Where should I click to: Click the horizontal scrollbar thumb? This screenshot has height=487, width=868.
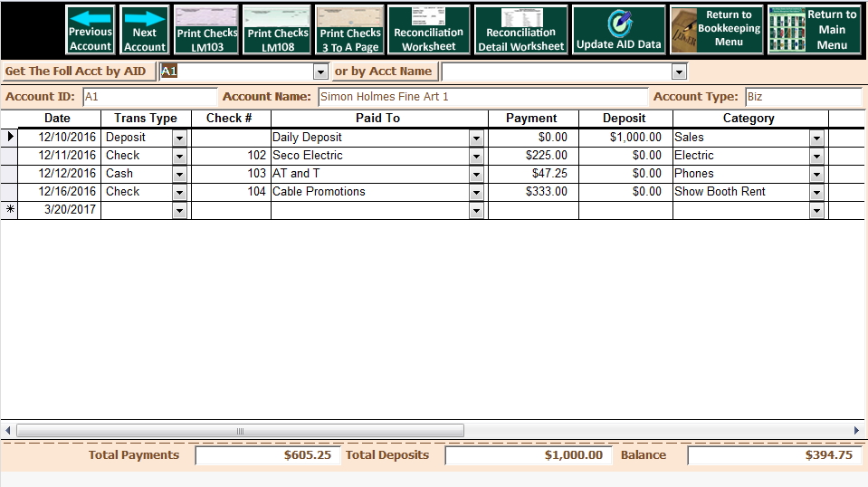pyautogui.click(x=240, y=431)
